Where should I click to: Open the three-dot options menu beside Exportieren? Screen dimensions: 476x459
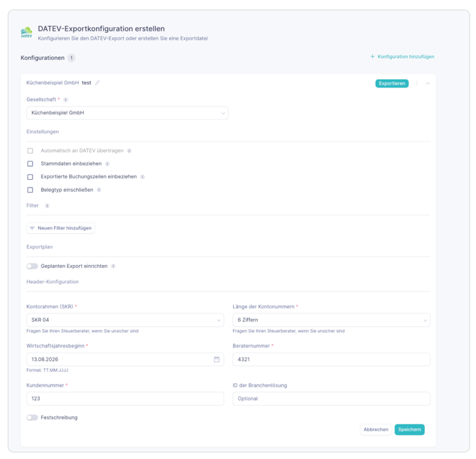(417, 83)
